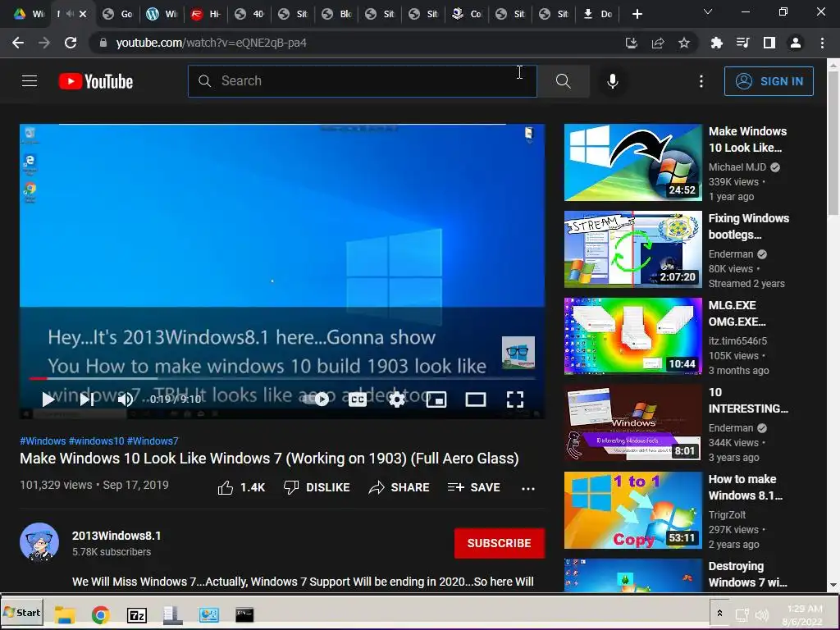This screenshot has width=840, height=630.
Task: Enter full screen mode
Action: (x=515, y=399)
